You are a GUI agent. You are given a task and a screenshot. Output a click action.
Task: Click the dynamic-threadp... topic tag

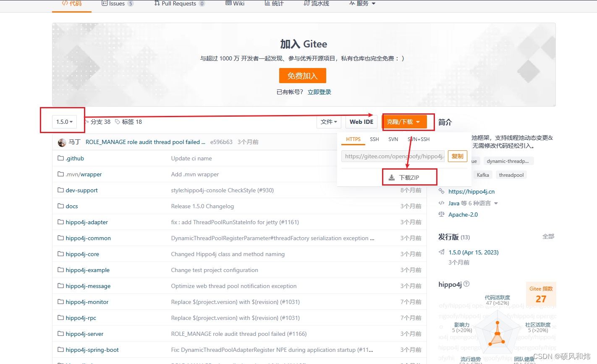coord(508,161)
